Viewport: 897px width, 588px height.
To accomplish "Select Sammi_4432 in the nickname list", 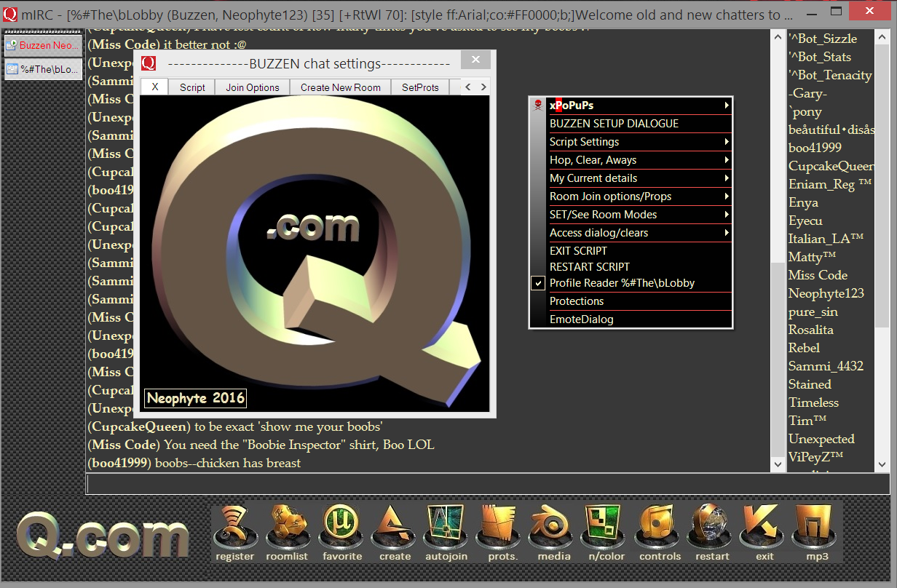I will 826,366.
